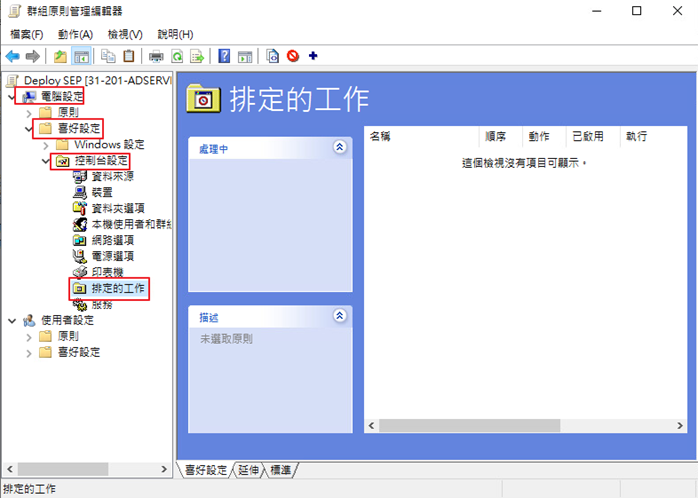Switch to the 標準 tab at bottom
Image resolution: width=698 pixels, height=498 pixels.
281,470
